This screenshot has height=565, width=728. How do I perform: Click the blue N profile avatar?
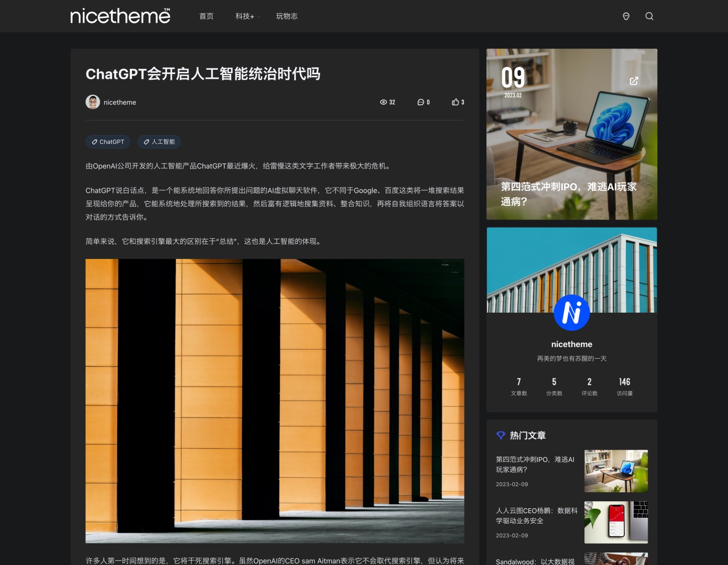tap(572, 313)
